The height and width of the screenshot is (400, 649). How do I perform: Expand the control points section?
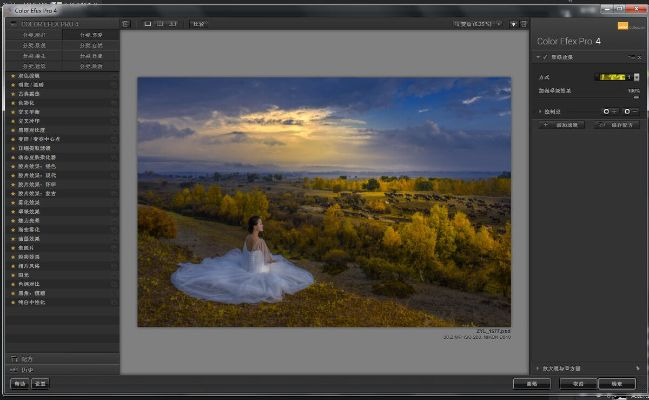541,111
